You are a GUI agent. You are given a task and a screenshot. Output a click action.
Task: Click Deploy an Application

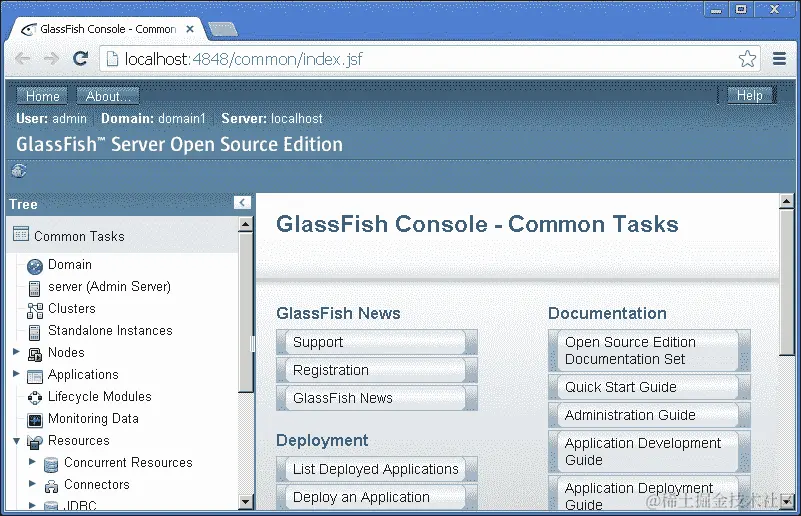pyautogui.click(x=377, y=497)
